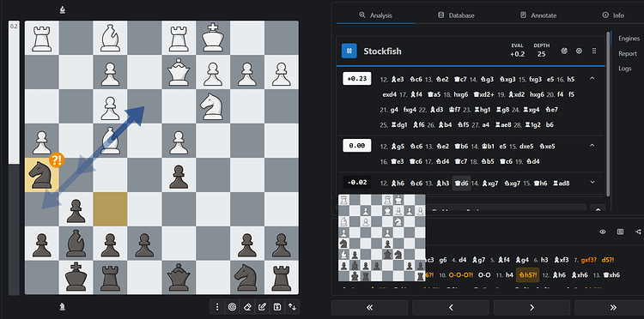Click the target icon below the board
This screenshot has width=644, height=319.
pos(233,307)
